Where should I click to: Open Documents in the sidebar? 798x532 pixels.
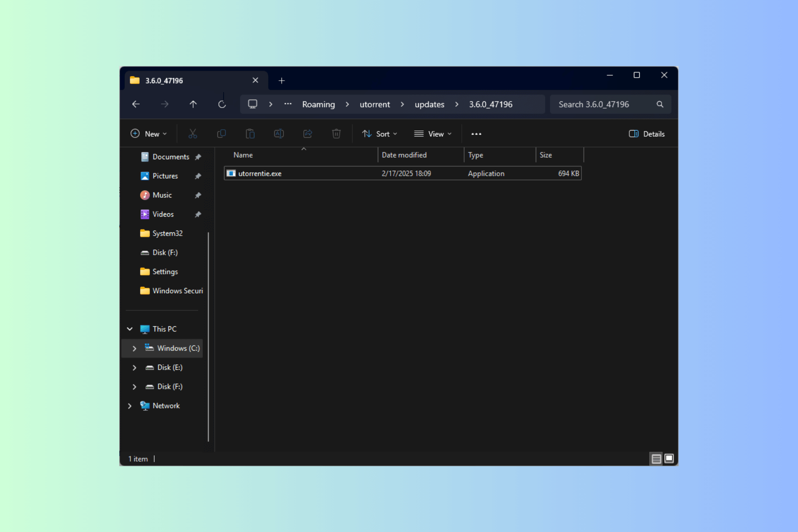tap(170, 157)
